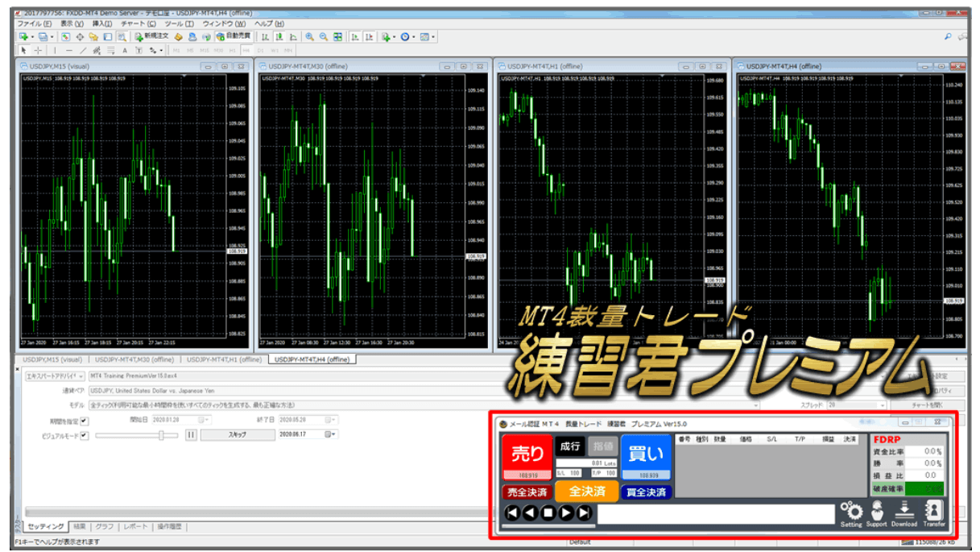Toggle 自動売買 (AutoTrading) toolbar button
The image size is (980, 552).
coord(233,36)
